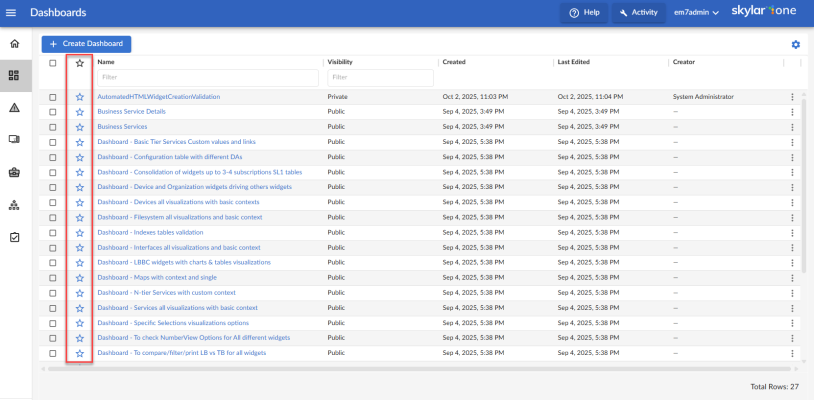Click the Name filter input field

(x=207, y=77)
